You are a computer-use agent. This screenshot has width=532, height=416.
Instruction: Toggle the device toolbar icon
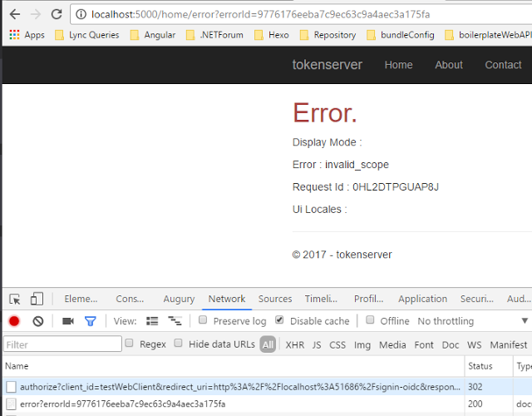37,299
